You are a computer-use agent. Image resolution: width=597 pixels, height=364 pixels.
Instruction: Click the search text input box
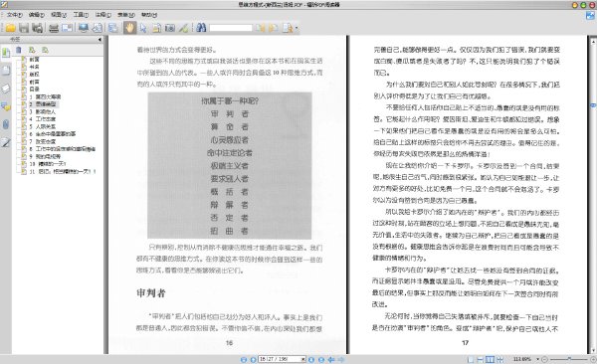(231, 28)
